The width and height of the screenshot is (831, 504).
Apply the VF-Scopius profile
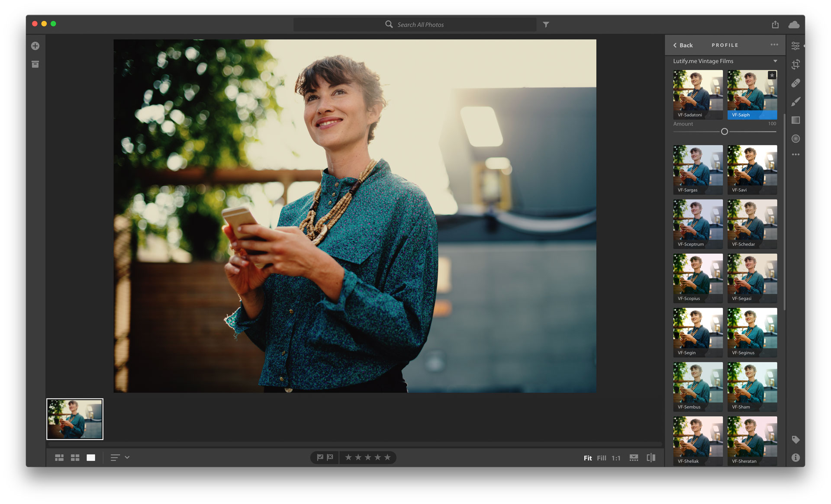click(x=698, y=278)
